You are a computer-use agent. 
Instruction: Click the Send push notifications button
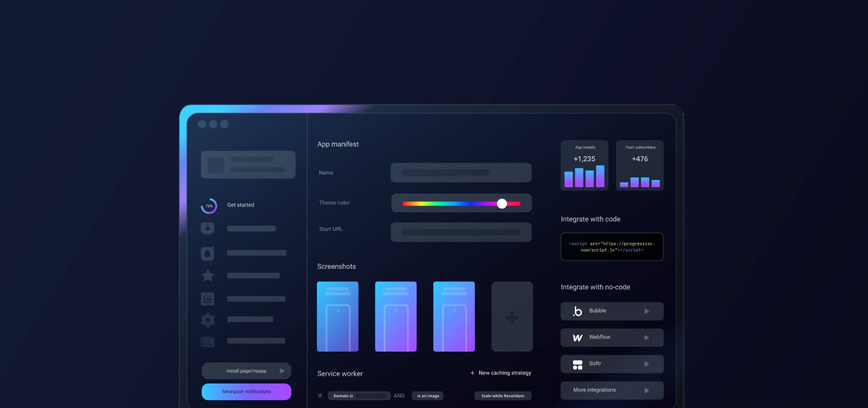coord(247,392)
